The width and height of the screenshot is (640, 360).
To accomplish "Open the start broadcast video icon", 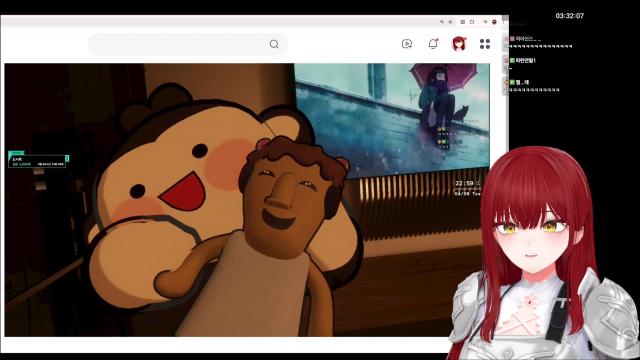I will [x=407, y=44].
